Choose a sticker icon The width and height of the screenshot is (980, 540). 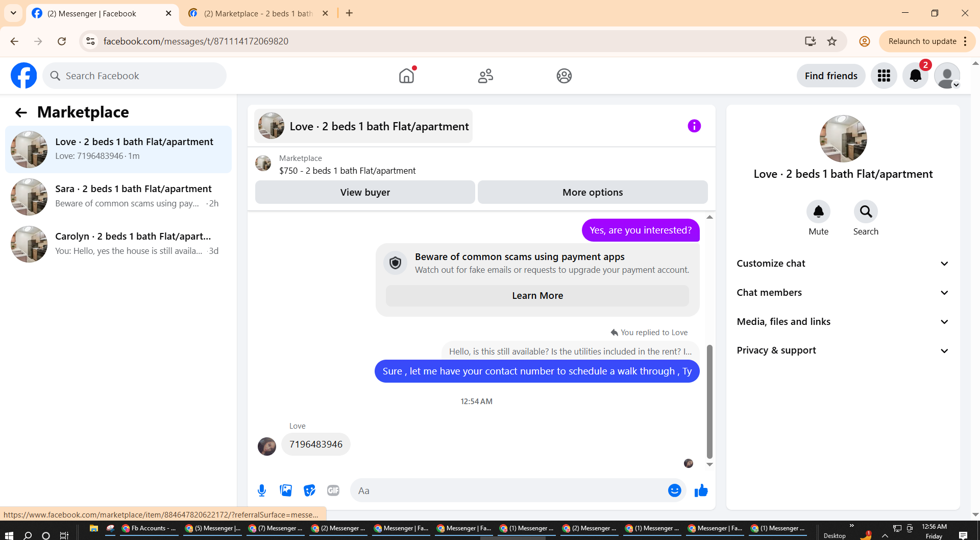tap(309, 490)
